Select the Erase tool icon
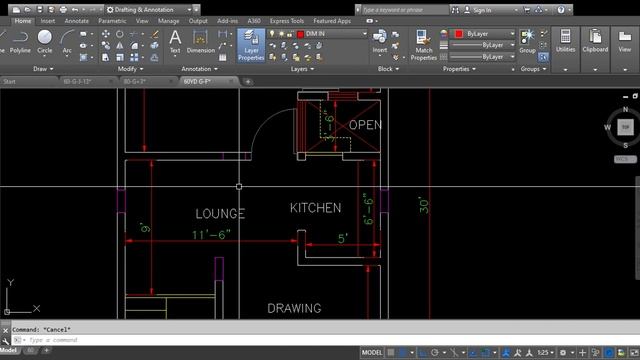 (155, 34)
